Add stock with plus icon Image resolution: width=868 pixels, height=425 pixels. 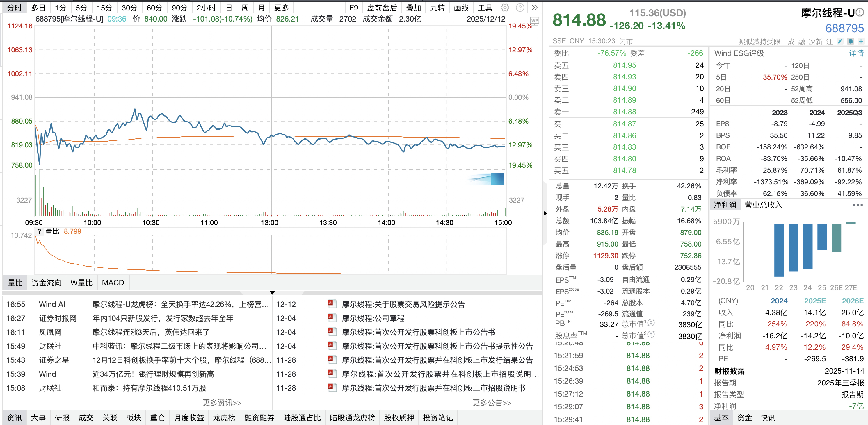coord(861,41)
